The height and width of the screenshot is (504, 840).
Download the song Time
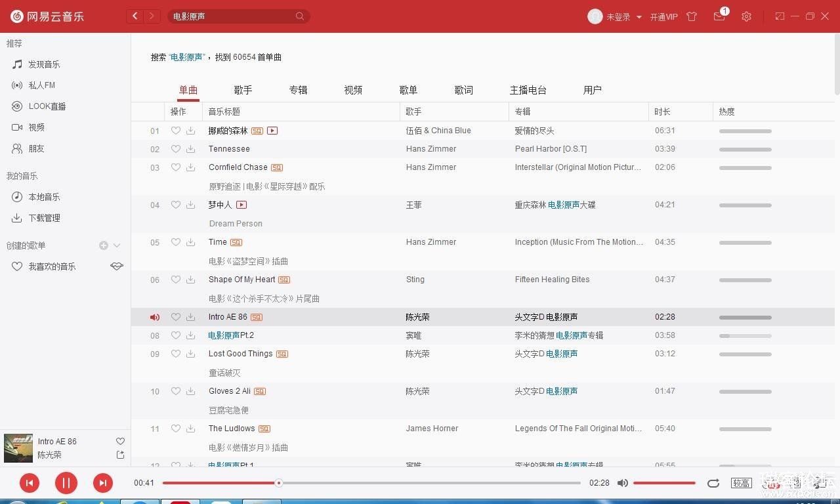(190, 242)
